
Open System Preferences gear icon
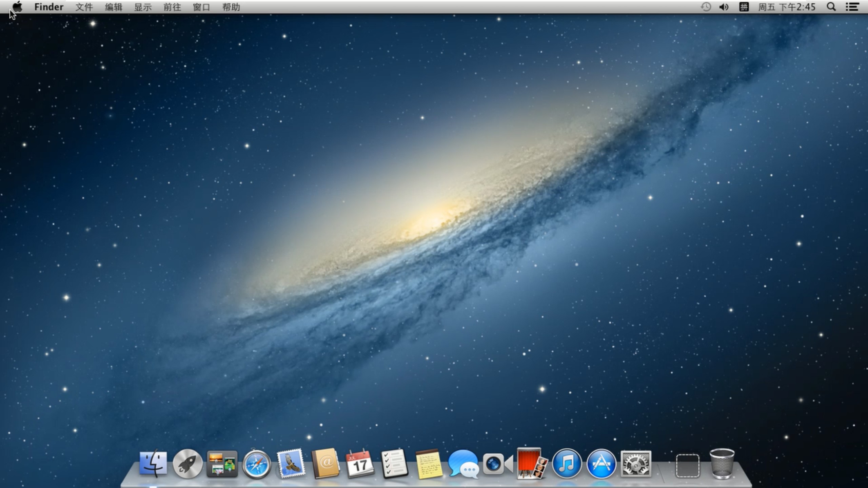[636, 464]
